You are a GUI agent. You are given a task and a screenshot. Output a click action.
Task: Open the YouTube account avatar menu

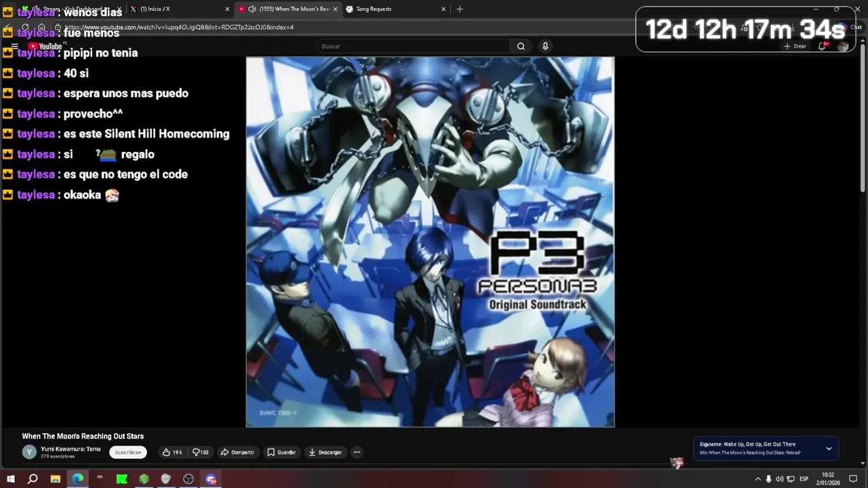[843, 46]
